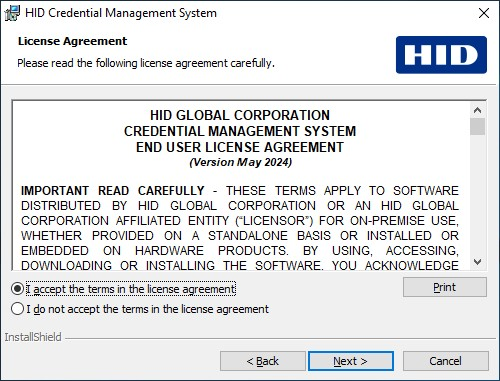
Task: Click the Print button
Action: coord(445,287)
